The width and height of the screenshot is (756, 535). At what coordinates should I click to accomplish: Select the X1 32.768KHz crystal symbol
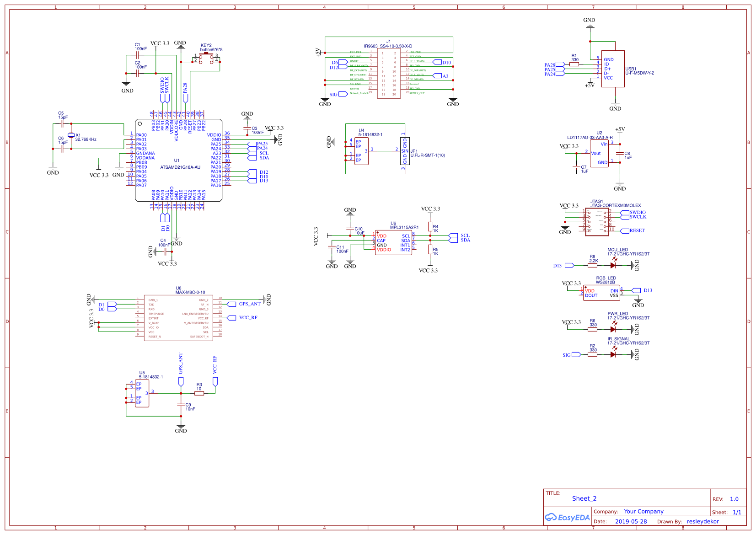tap(71, 135)
